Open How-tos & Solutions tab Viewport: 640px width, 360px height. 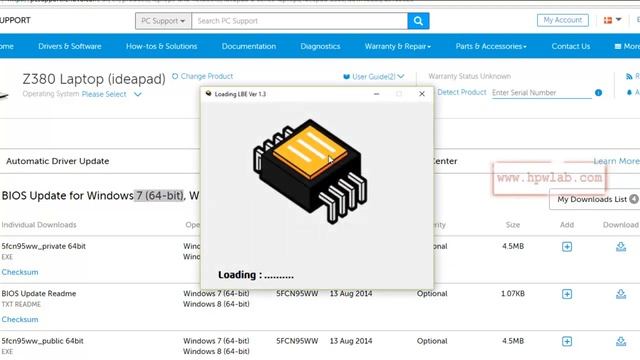click(161, 46)
